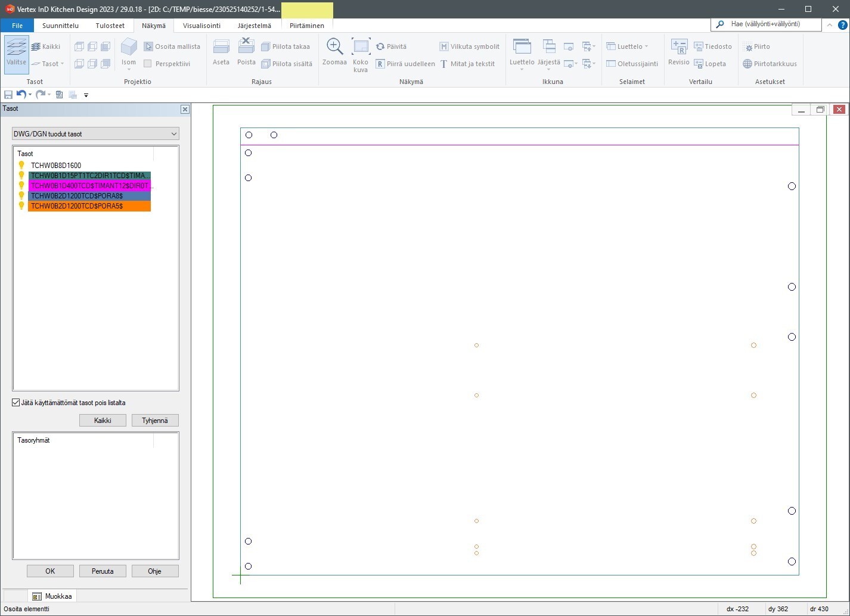Toggle visibility bulb for layer TCHW0B8D1600
The width and height of the screenshot is (850, 616).
21,166
